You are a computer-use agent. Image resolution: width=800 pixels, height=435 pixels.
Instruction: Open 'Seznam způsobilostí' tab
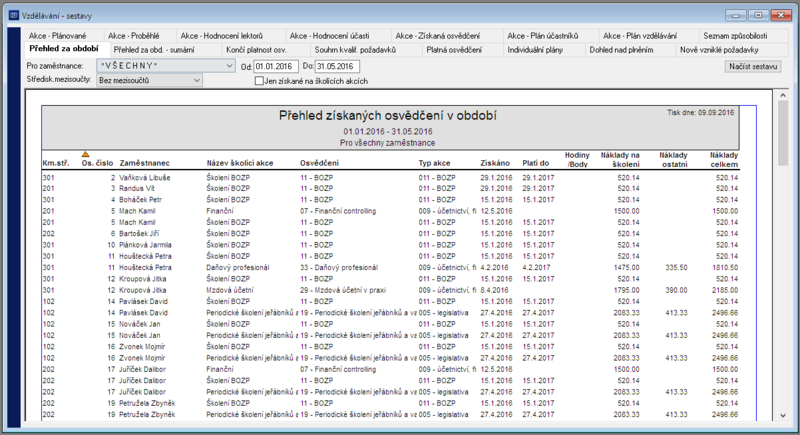tap(735, 36)
